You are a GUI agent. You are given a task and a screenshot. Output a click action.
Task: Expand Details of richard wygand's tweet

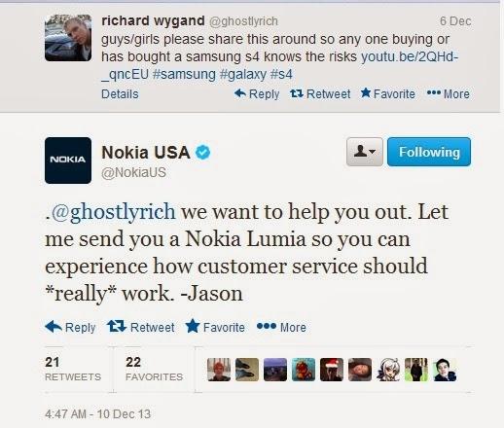[x=120, y=94]
